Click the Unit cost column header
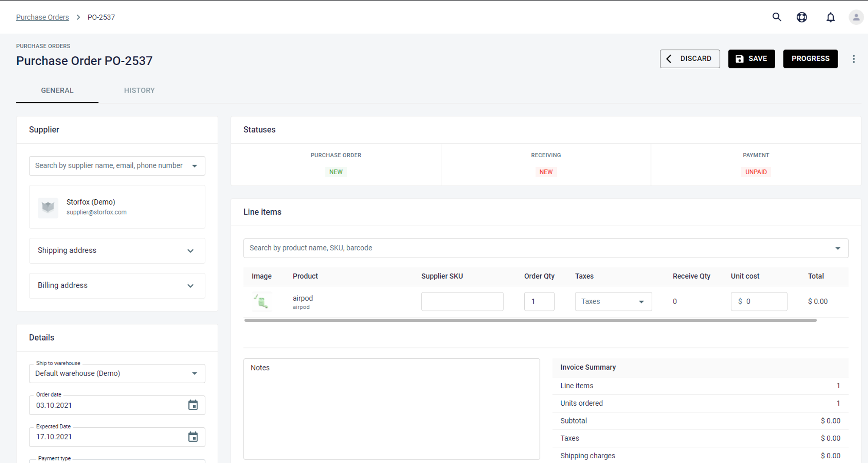Screen dimensions: 868x463 tap(745, 276)
